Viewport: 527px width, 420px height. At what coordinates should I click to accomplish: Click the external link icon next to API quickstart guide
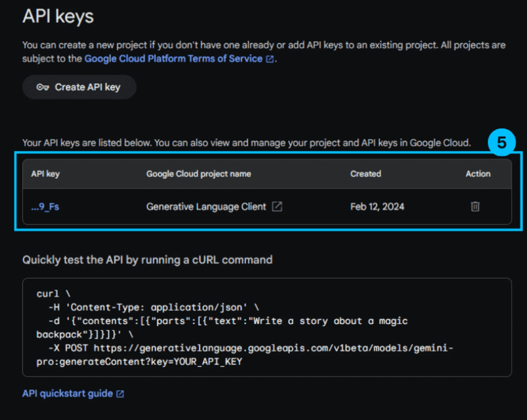click(x=120, y=393)
